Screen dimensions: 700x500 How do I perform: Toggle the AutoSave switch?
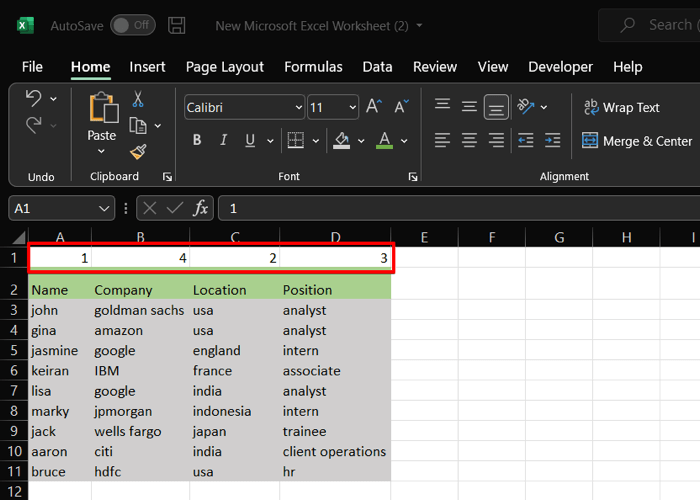(x=132, y=25)
